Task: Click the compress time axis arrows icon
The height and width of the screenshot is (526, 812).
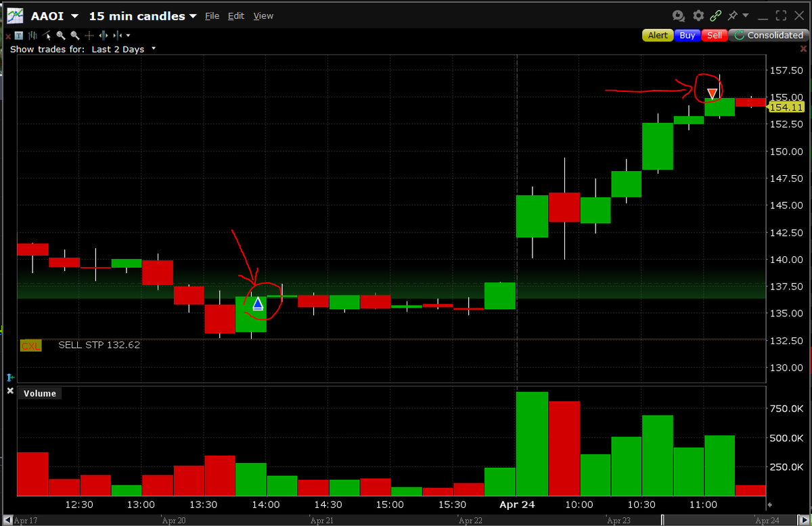Action: (117, 35)
